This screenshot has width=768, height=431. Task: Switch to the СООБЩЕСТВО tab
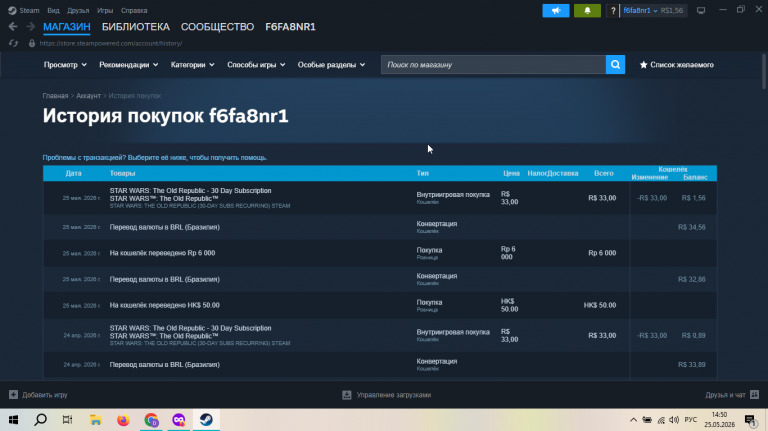click(217, 27)
